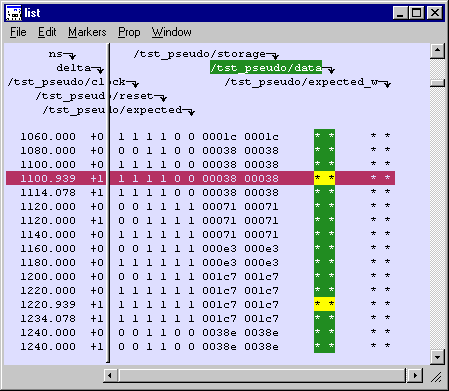Open the Prop menu
The width and height of the screenshot is (449, 391).
129,32
